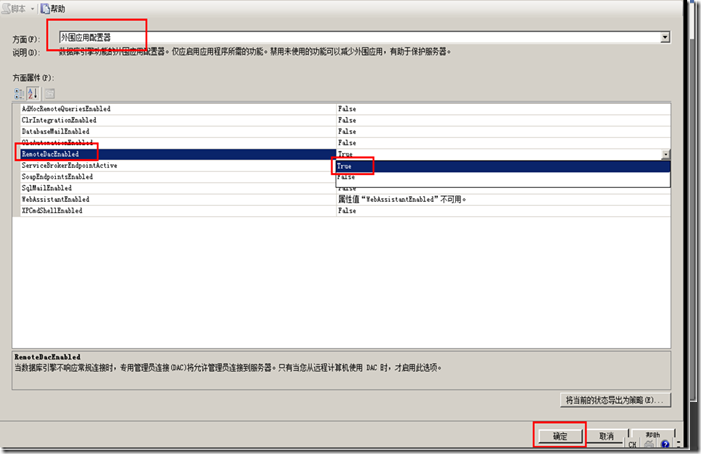Expand the Script button dropdown arrow

(x=33, y=9)
